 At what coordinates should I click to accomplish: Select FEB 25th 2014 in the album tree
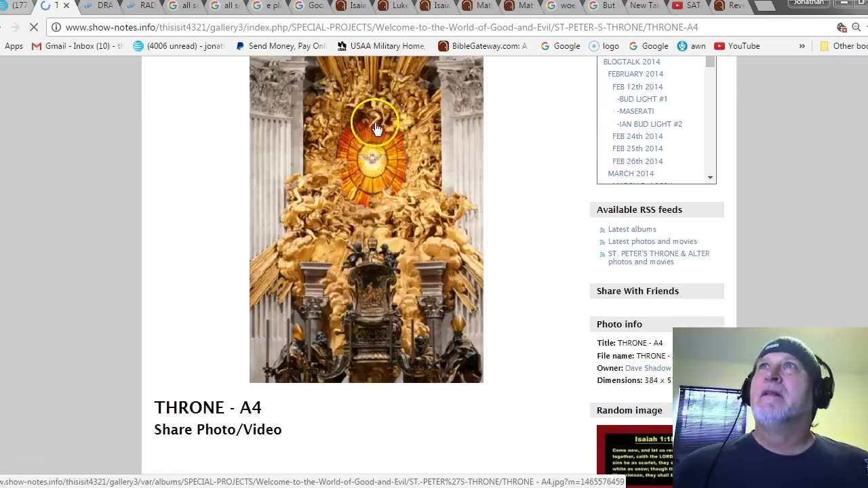pyautogui.click(x=637, y=148)
